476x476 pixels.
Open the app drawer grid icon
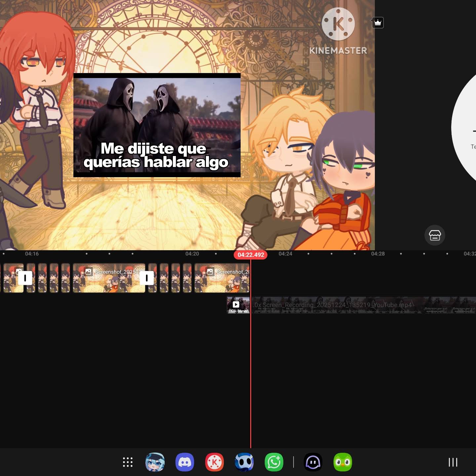[x=128, y=462]
